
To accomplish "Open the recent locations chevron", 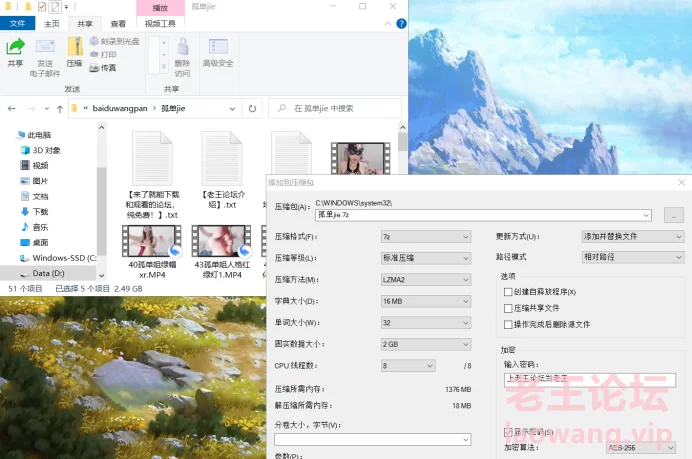I will coord(46,109).
